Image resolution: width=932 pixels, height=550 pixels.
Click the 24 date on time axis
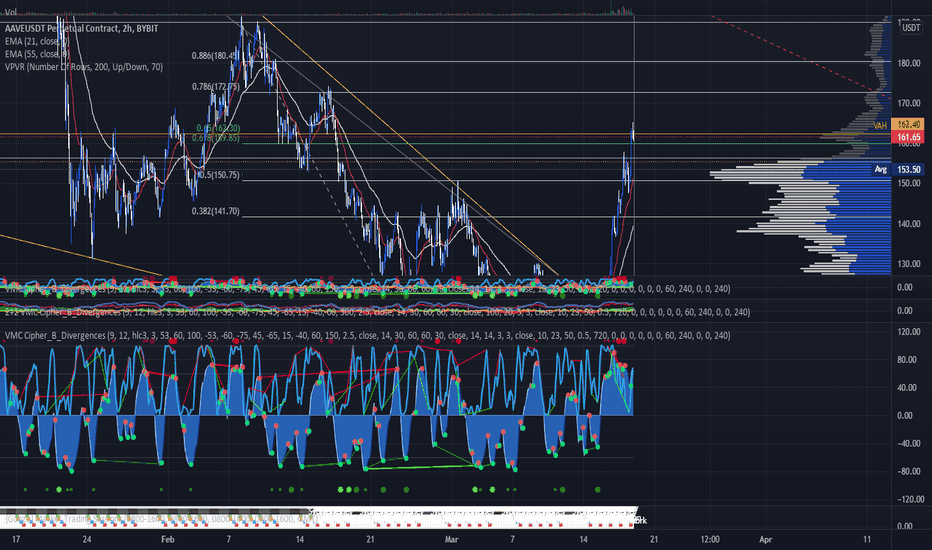pyautogui.click(x=87, y=540)
